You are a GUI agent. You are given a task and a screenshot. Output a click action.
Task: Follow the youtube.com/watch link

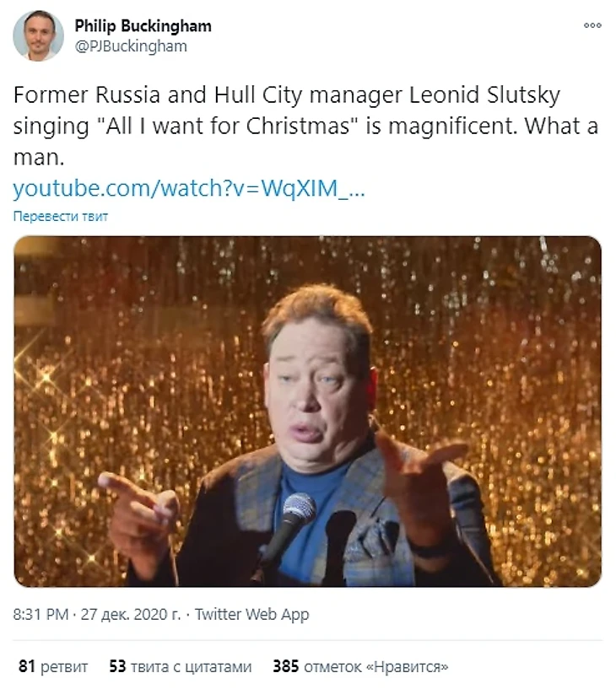pos(188,188)
